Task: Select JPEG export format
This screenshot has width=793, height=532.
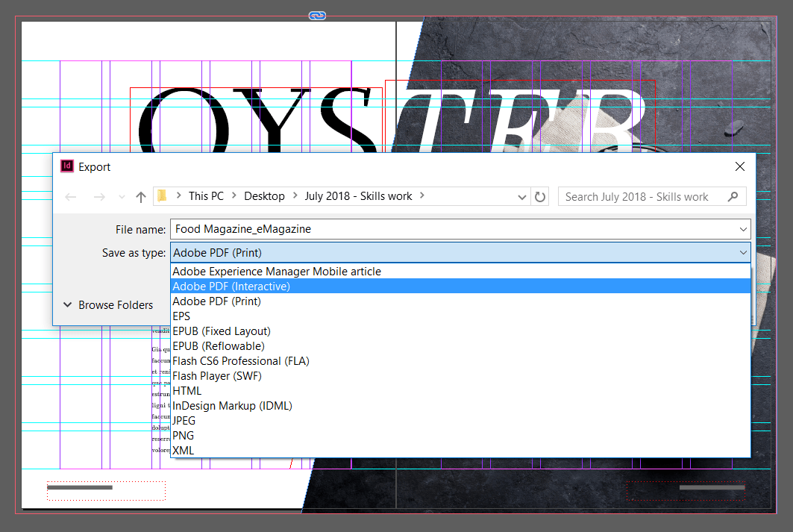Action: [x=460, y=421]
